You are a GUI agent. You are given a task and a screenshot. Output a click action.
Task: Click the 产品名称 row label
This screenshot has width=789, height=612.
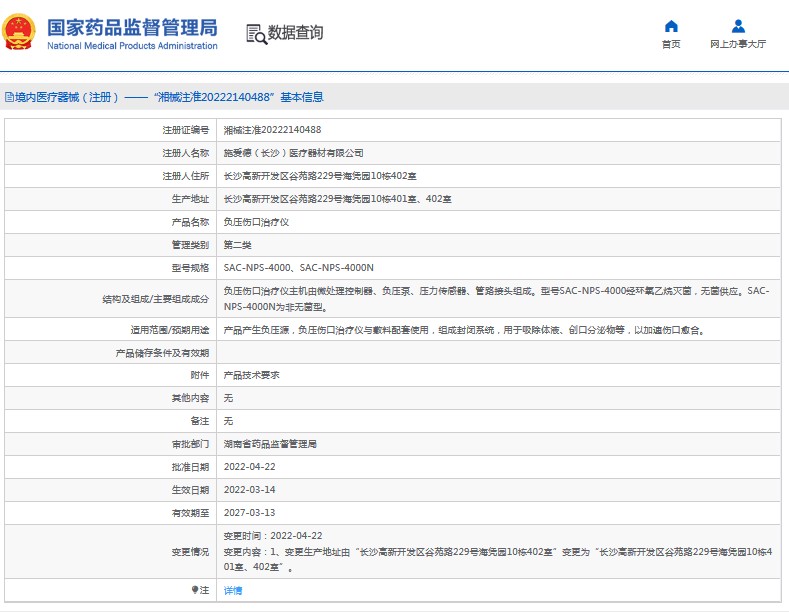click(x=190, y=222)
